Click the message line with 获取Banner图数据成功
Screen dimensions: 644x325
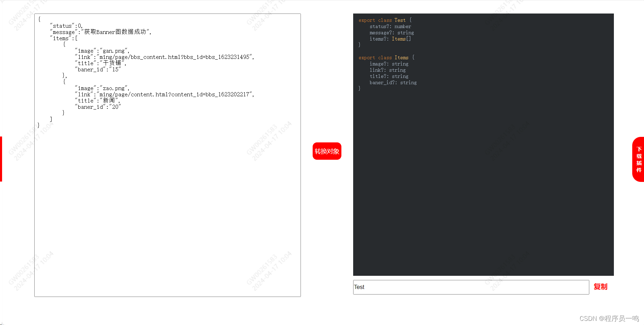100,32
